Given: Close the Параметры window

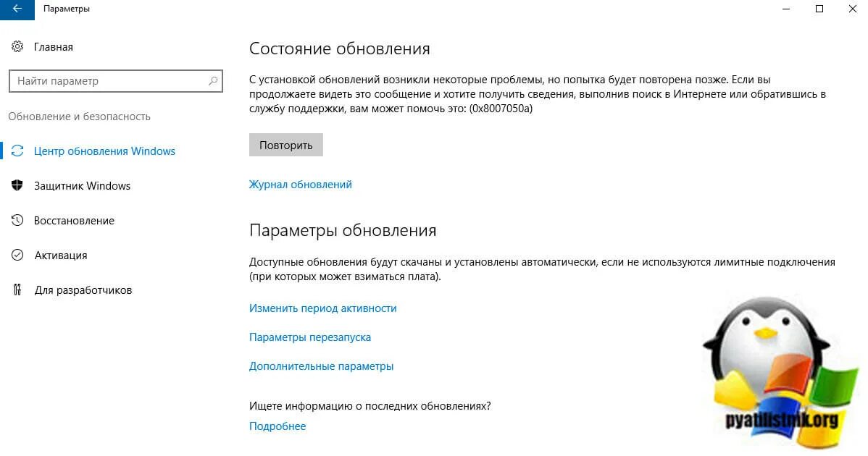Looking at the screenshot, I should [x=853, y=9].
